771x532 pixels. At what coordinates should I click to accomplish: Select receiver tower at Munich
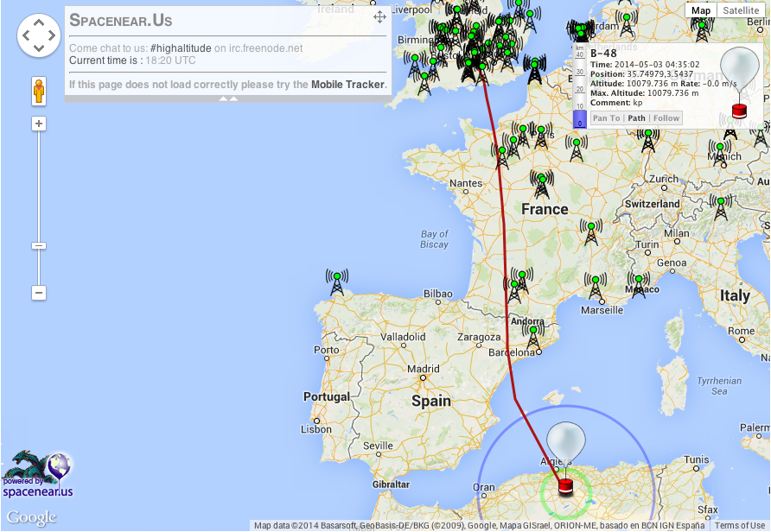tap(720, 153)
